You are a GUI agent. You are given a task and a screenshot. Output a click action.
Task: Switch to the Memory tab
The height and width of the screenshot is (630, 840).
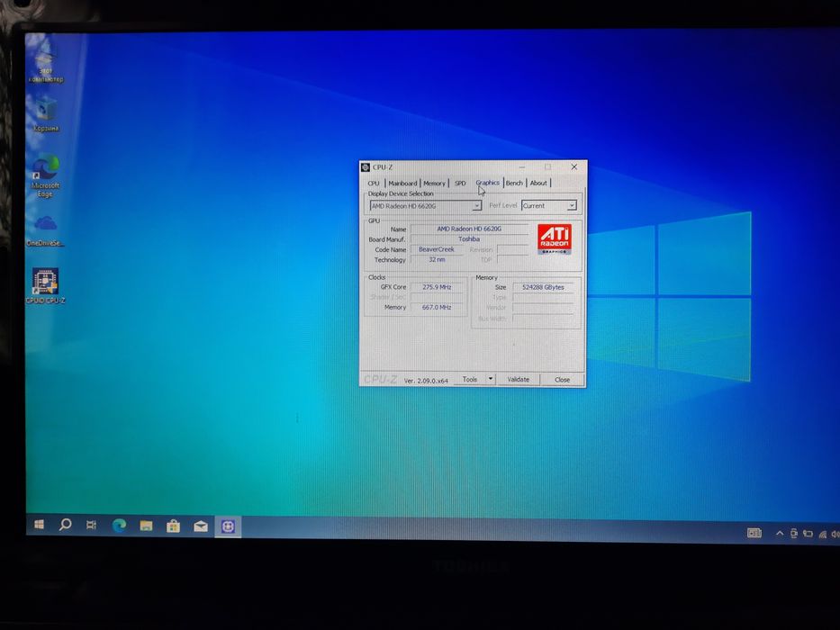point(434,184)
